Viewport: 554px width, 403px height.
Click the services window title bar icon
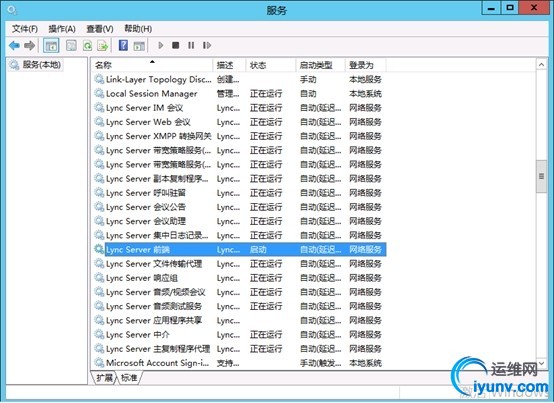(x=12, y=10)
